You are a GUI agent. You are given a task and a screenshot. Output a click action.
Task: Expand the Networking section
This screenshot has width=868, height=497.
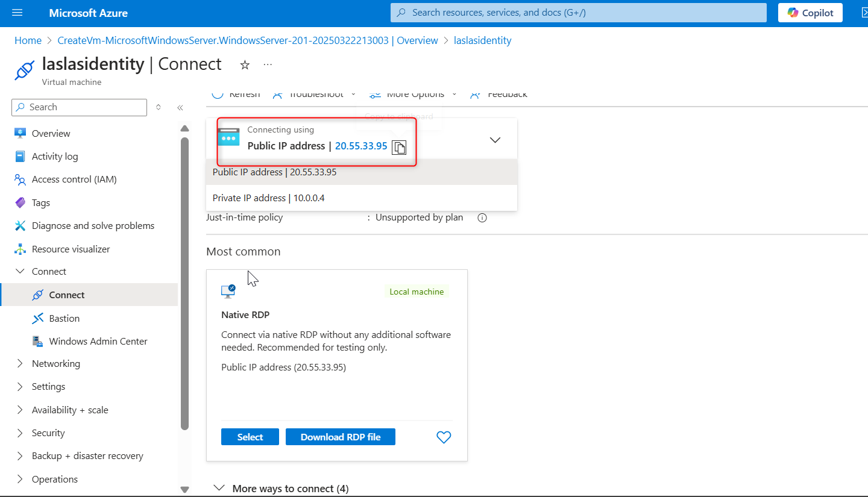(x=20, y=364)
